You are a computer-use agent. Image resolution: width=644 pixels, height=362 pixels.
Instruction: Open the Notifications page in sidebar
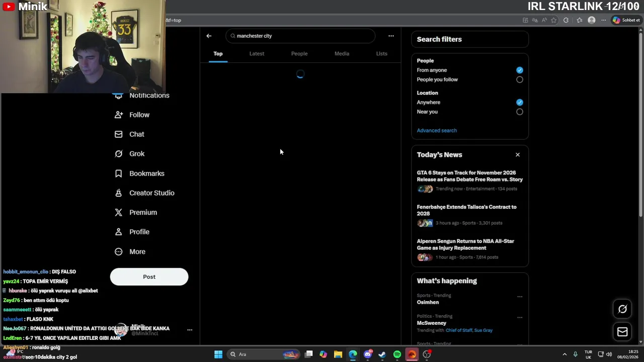[x=149, y=95]
